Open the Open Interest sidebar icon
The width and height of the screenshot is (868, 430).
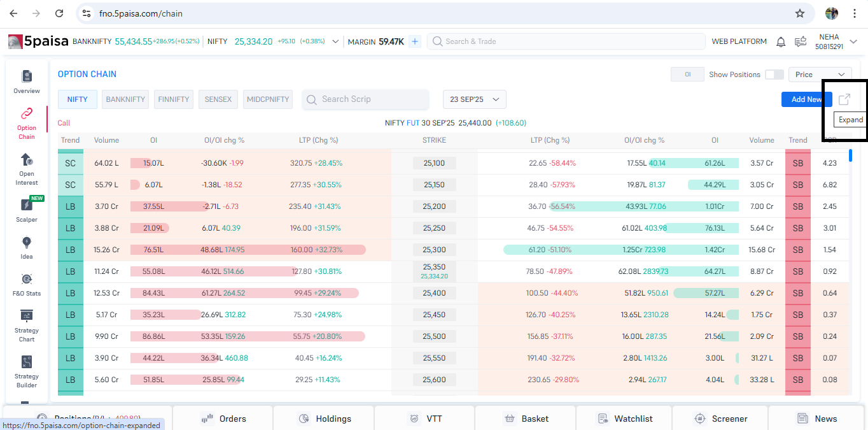pyautogui.click(x=27, y=159)
